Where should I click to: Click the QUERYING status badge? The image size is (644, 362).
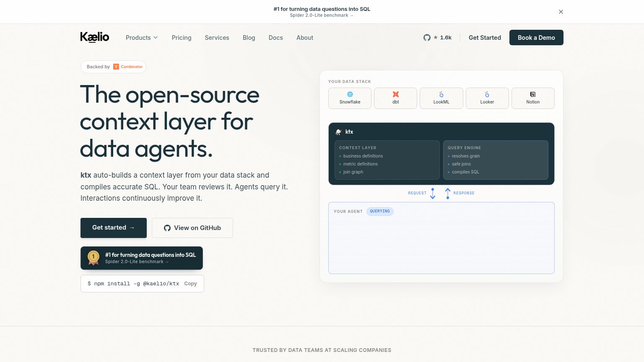380,212
